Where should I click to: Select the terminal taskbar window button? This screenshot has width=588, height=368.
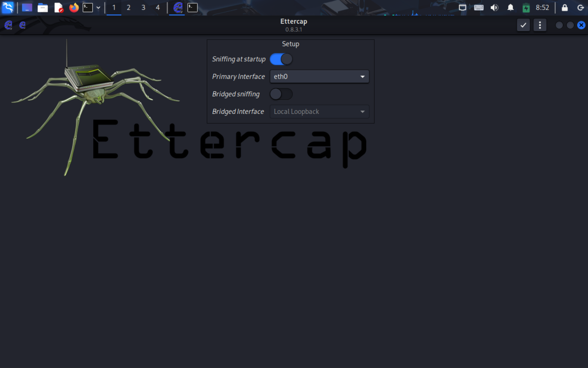192,8
